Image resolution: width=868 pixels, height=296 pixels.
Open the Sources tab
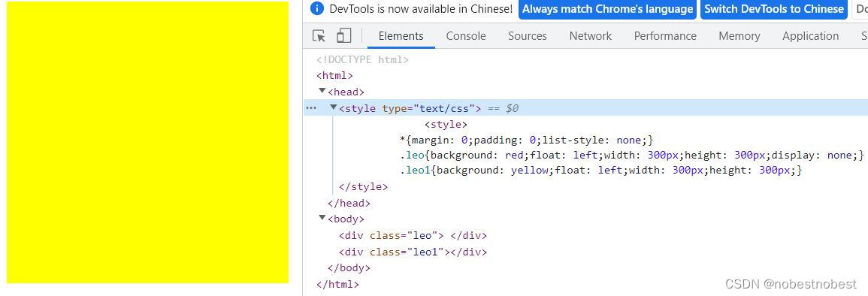(x=528, y=36)
